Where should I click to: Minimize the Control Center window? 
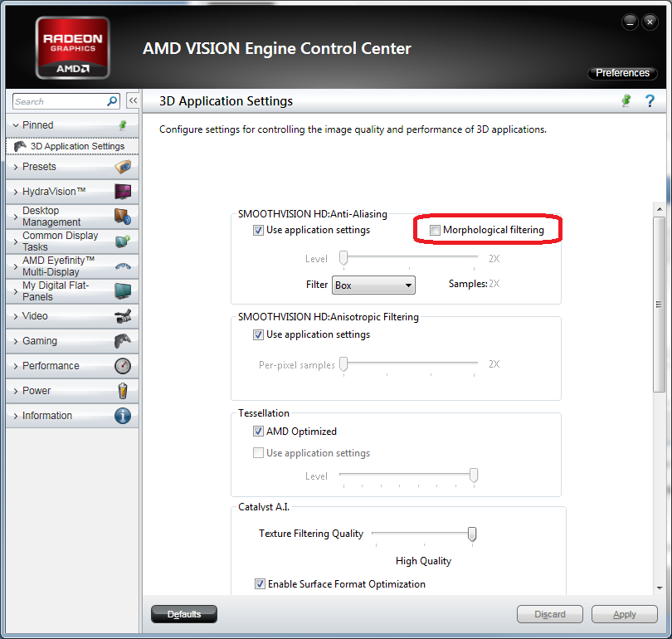pos(630,22)
